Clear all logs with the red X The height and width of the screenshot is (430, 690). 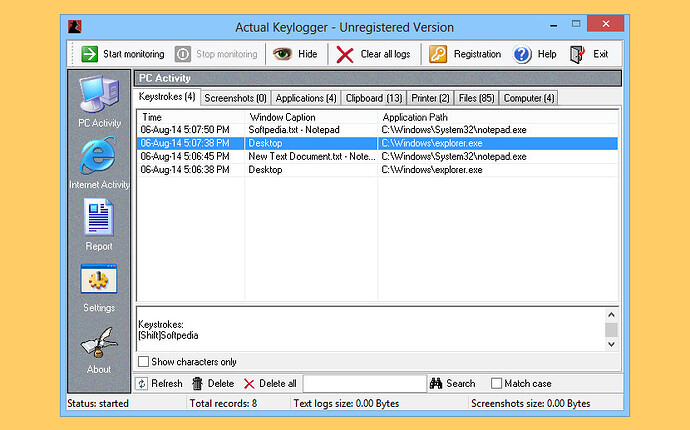372,54
